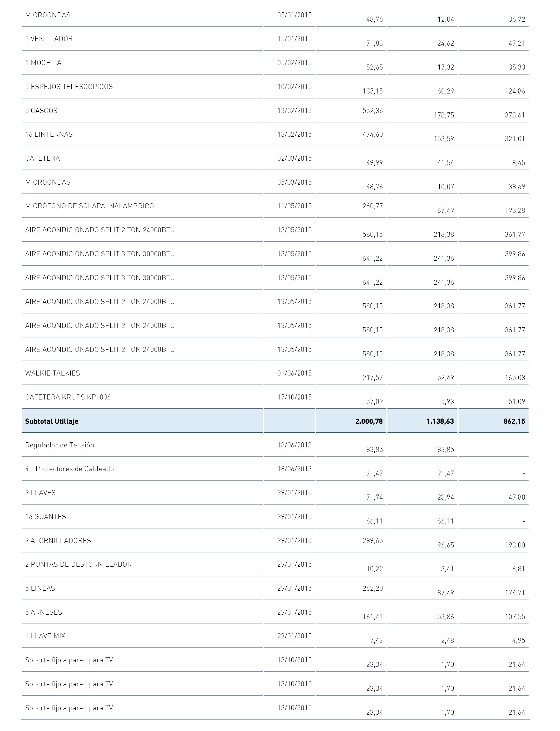The height and width of the screenshot is (731, 560).
Task: Click value 289,65 in ATORNILLADORES row
Action: (373, 540)
